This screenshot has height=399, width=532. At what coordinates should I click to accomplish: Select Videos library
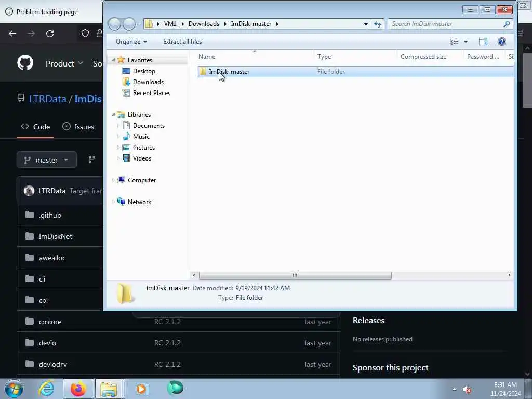tap(142, 158)
